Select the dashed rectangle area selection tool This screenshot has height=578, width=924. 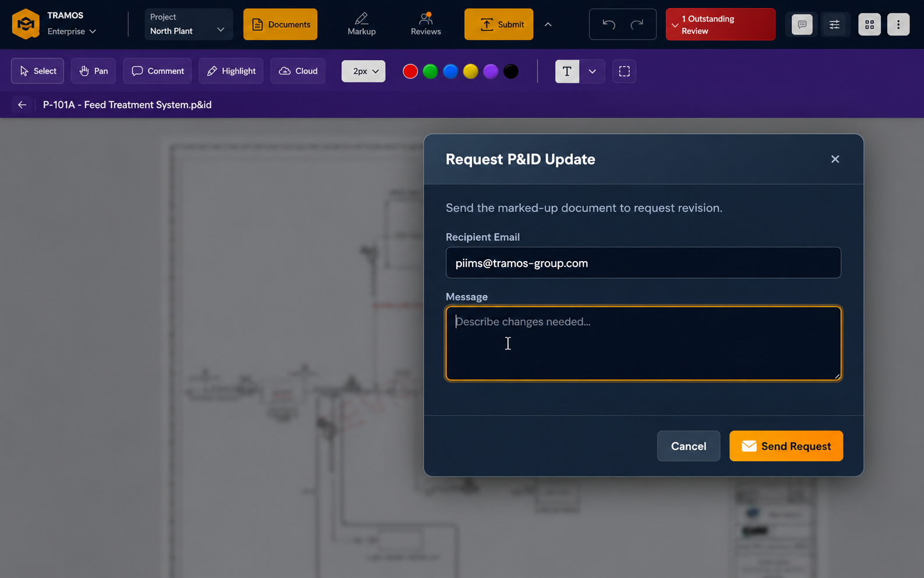point(624,71)
